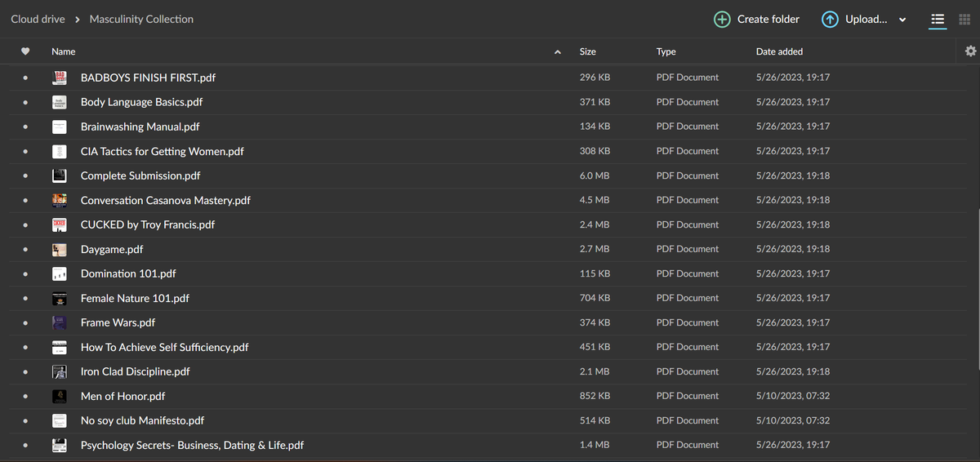This screenshot has width=980, height=462.
Task: Click date added of Men of Honor.pdf
Action: click(792, 396)
